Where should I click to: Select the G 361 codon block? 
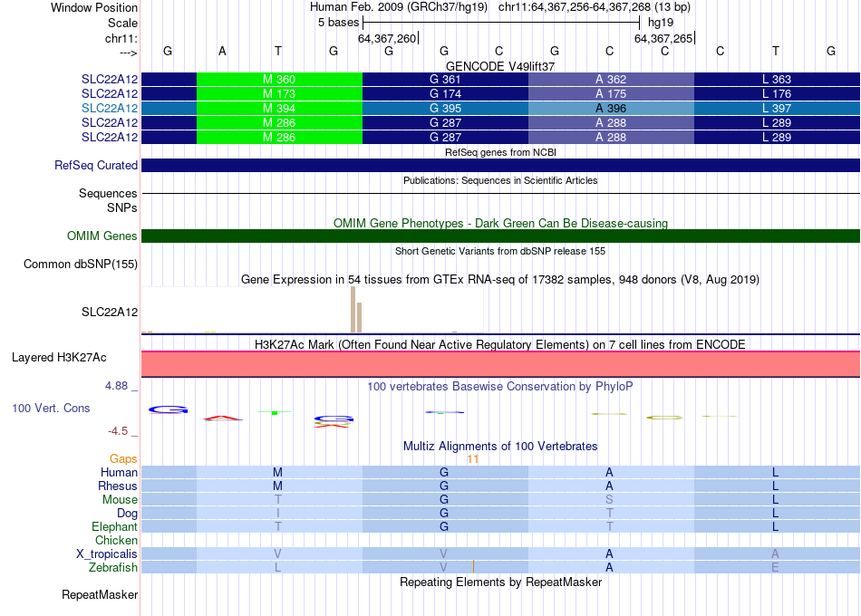point(445,79)
